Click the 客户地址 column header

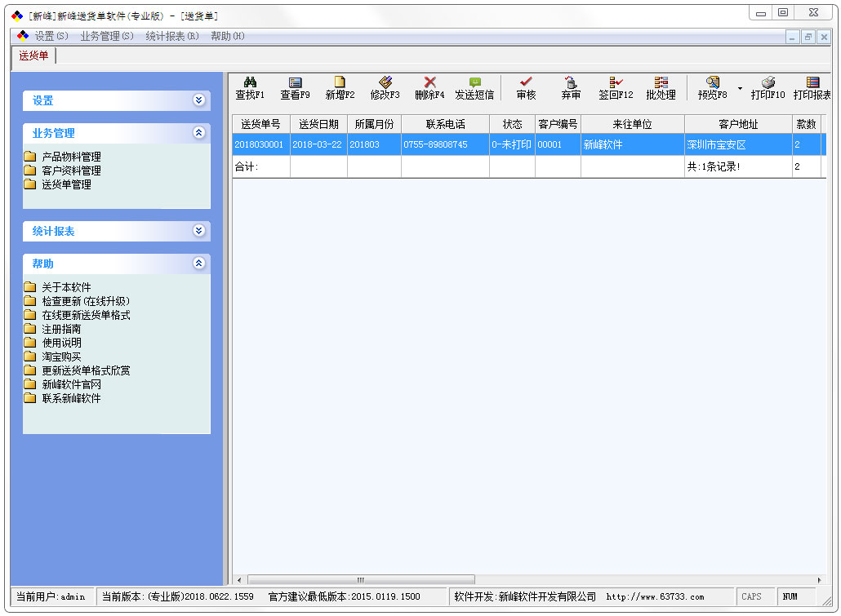pos(738,124)
